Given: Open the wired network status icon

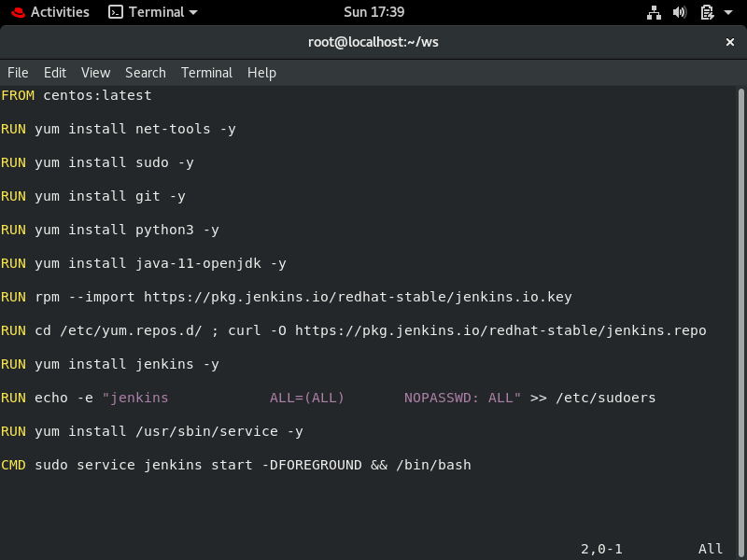Looking at the screenshot, I should (x=654, y=12).
